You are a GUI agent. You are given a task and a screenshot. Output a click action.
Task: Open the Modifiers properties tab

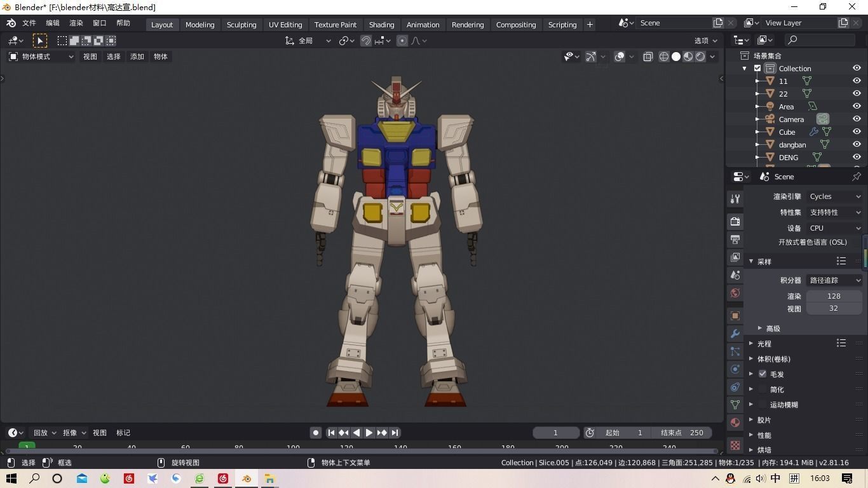(735, 334)
